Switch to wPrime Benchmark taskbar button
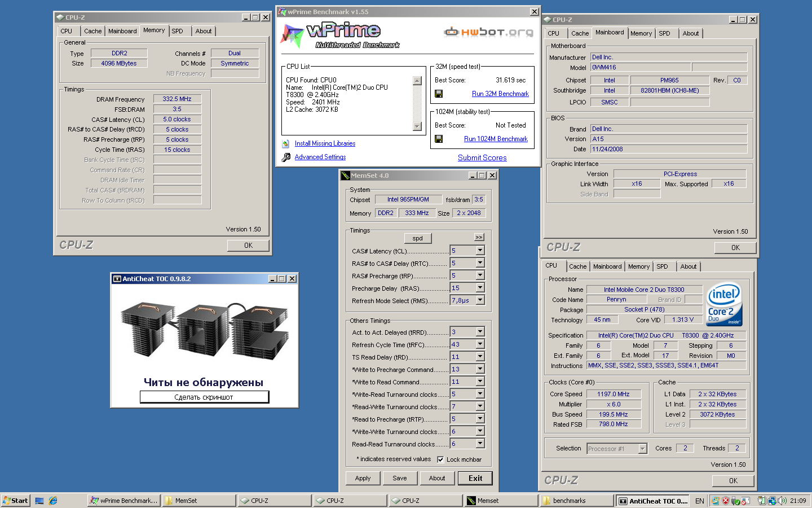This screenshot has height=508, width=812. pos(124,501)
